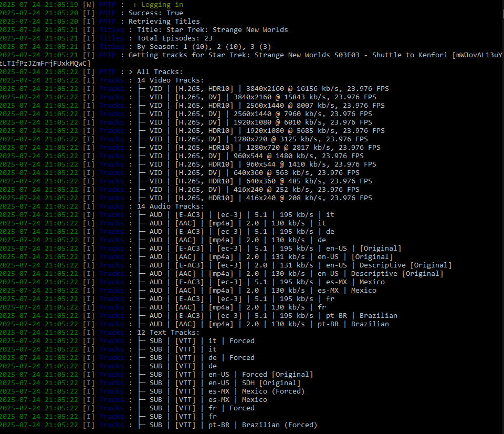Click the 'fr | Forced' subtitle row
The image size is (504, 434).
click(196, 408)
